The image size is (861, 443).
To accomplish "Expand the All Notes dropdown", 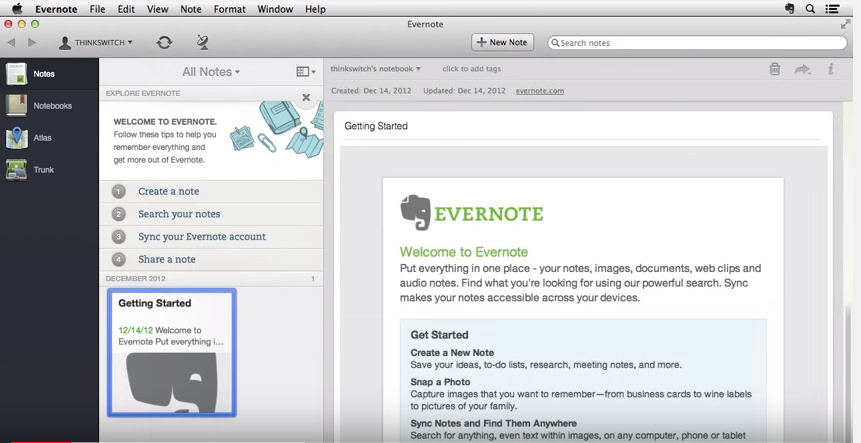I will (211, 72).
